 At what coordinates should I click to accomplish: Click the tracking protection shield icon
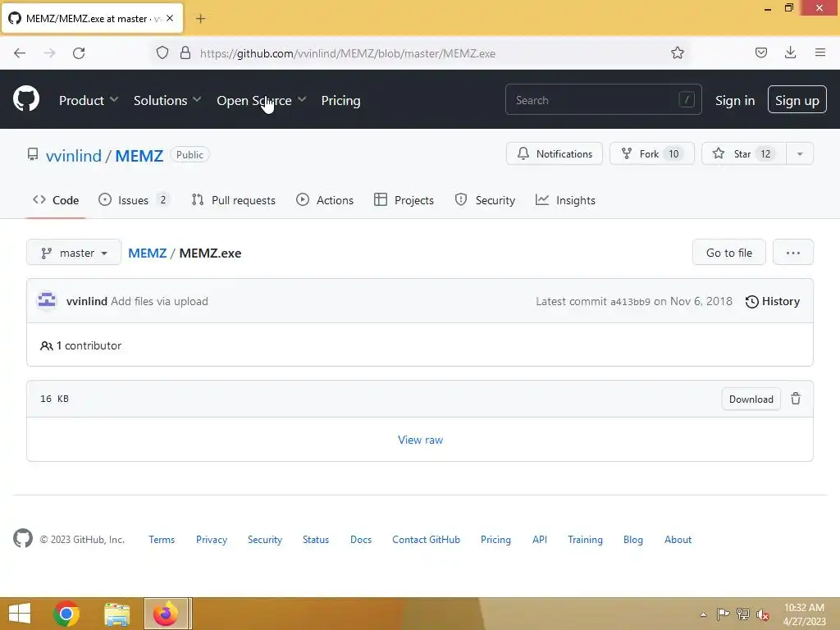(162, 52)
